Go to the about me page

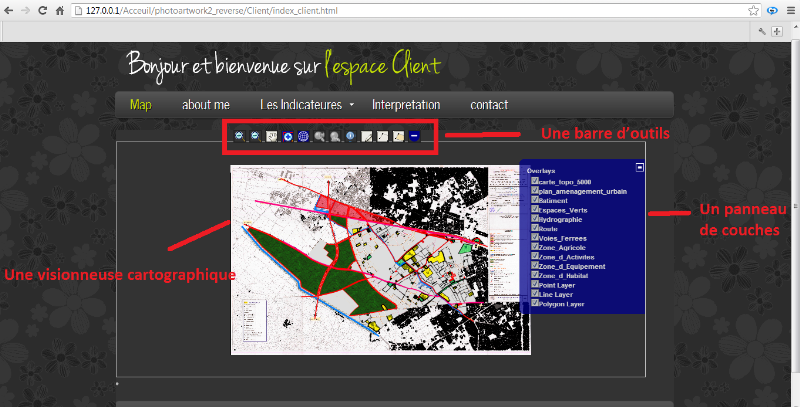click(x=206, y=105)
